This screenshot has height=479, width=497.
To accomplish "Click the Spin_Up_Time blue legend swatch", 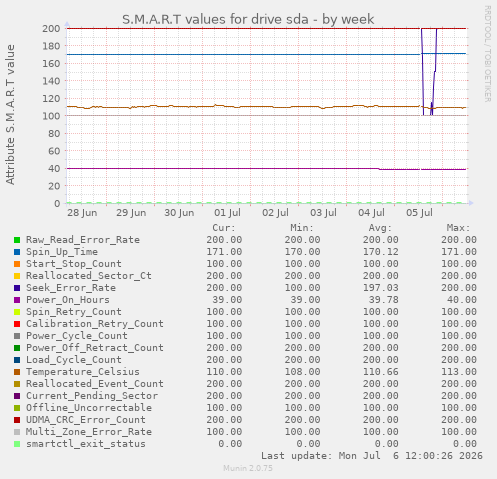I will [17, 252].
